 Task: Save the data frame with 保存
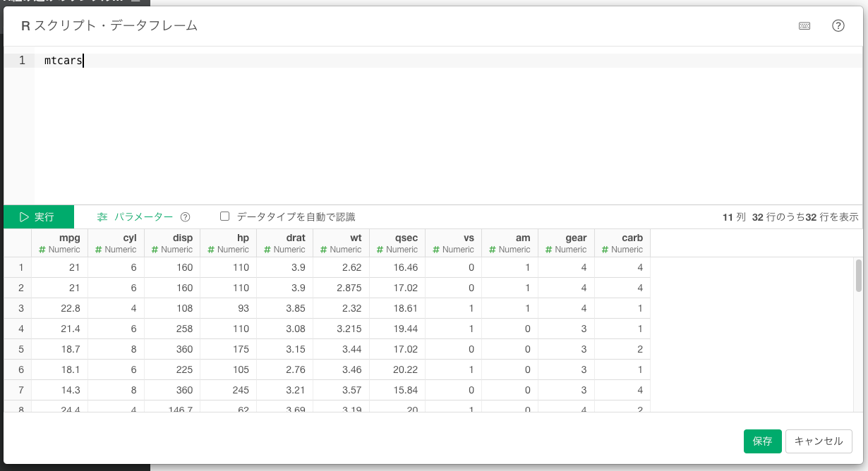click(762, 441)
